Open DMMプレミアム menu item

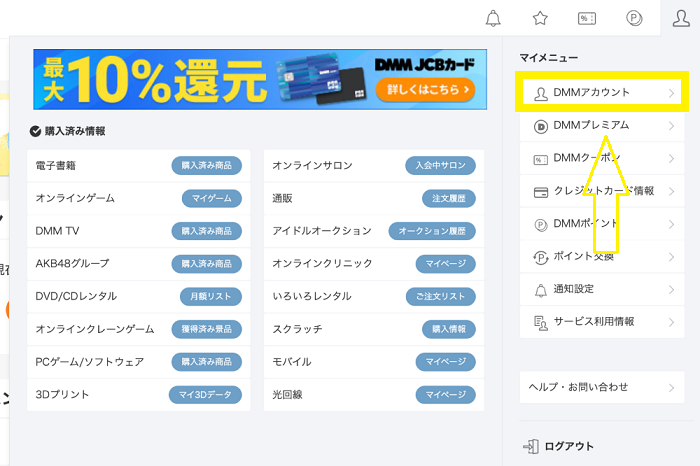click(602, 126)
